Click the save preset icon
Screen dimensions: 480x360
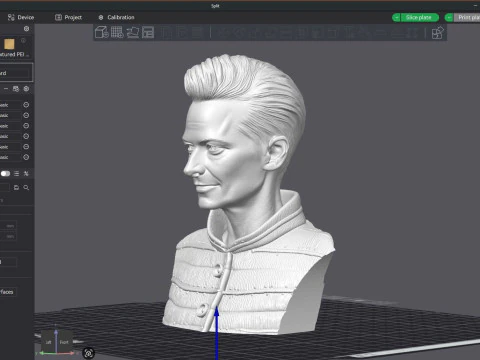16,188
